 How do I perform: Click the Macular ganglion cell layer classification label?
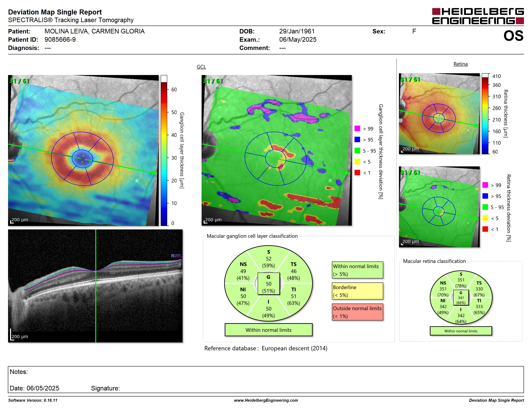[x=252, y=236]
